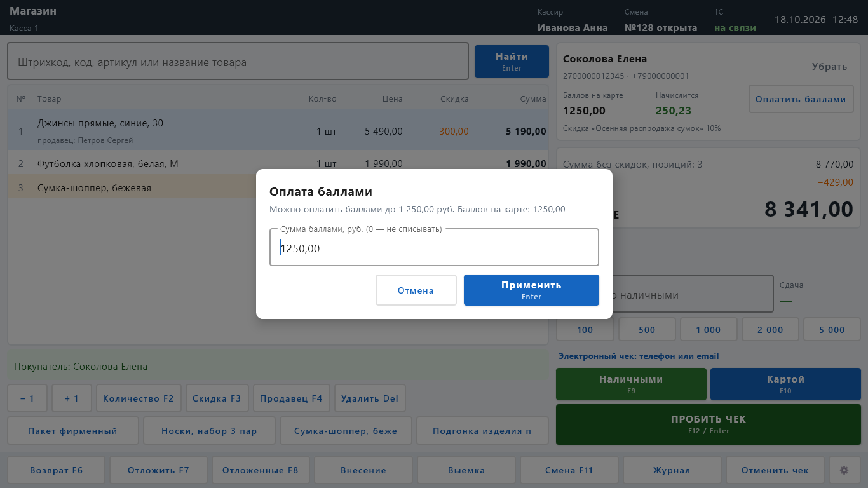Choose the 1 000 cash denomination button
The height and width of the screenshot is (488, 868).
point(709,330)
